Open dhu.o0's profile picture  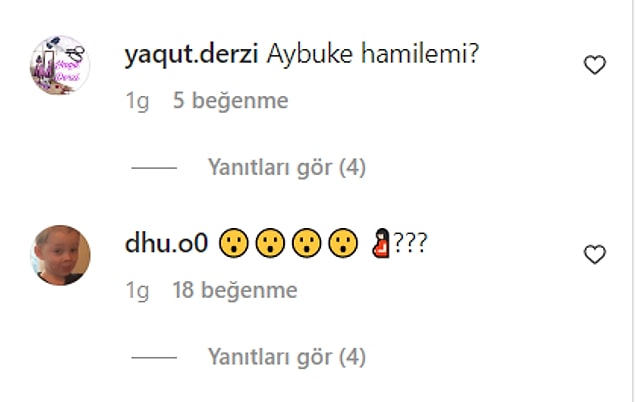coord(60,255)
